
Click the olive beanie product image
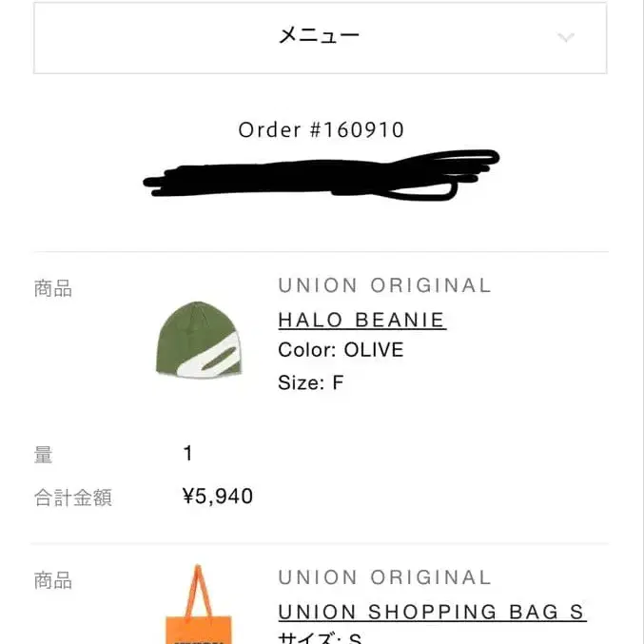click(x=198, y=341)
